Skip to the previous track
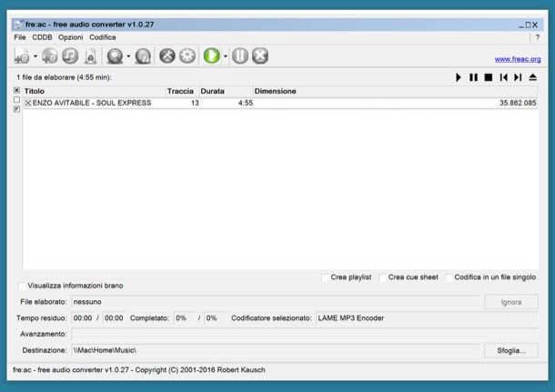The width and height of the screenshot is (555, 392). click(504, 77)
